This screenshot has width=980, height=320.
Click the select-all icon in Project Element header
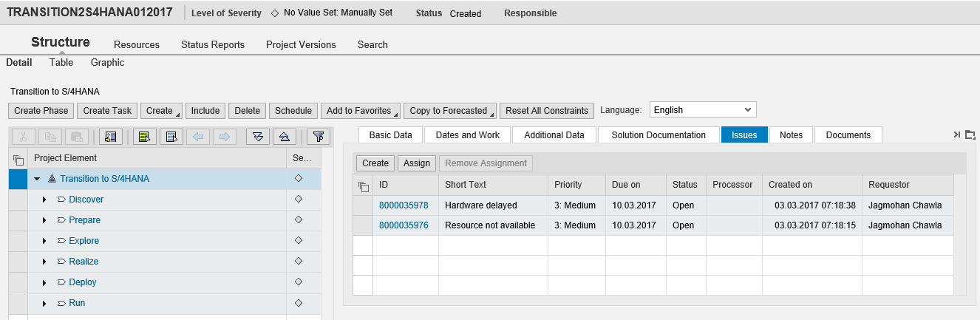click(x=18, y=159)
